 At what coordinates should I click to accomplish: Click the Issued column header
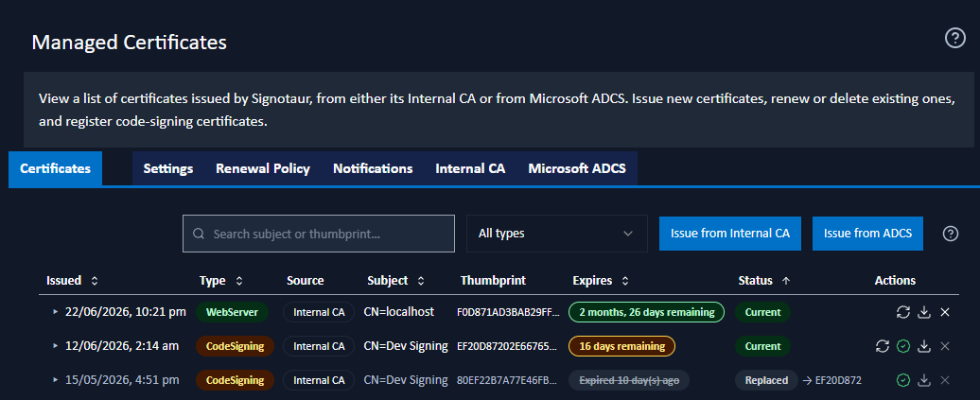click(x=63, y=281)
